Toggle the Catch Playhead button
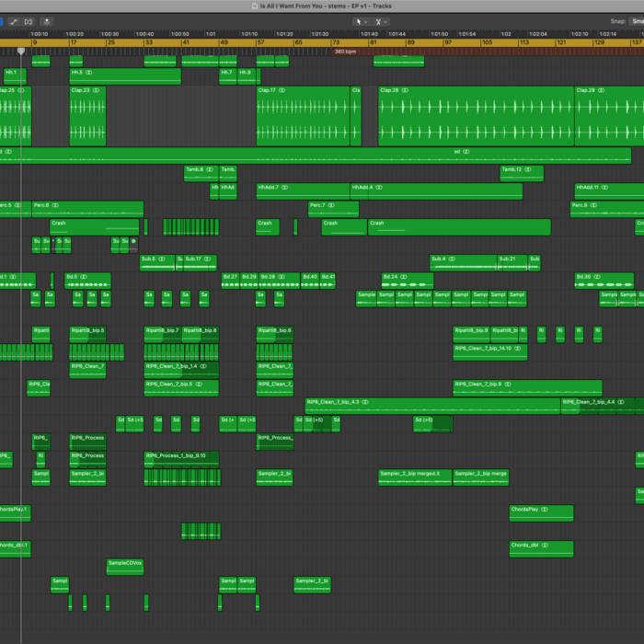 tap(47, 22)
